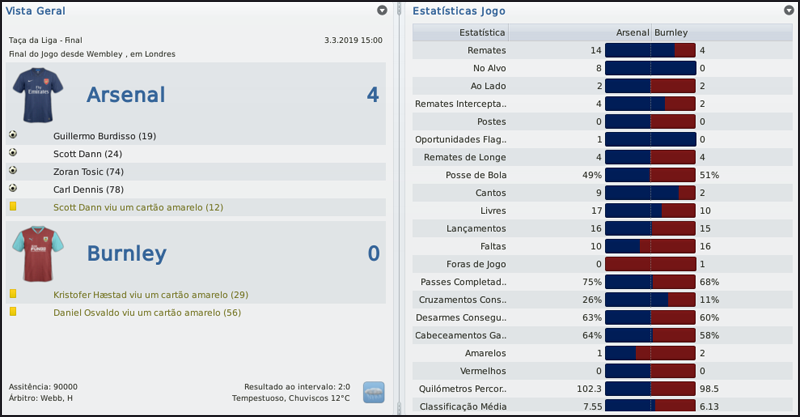Screen dimensions: 800x417
Task: Click the Burnley column header in stats
Action: [670, 32]
